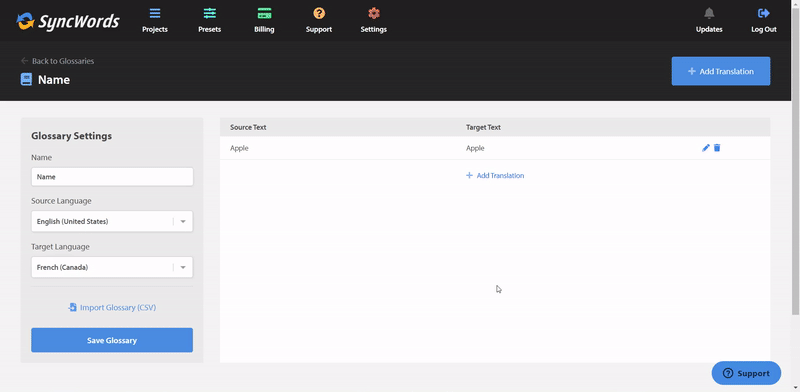Open the Projects list icon
The width and height of the screenshot is (800, 392).
coord(155,14)
